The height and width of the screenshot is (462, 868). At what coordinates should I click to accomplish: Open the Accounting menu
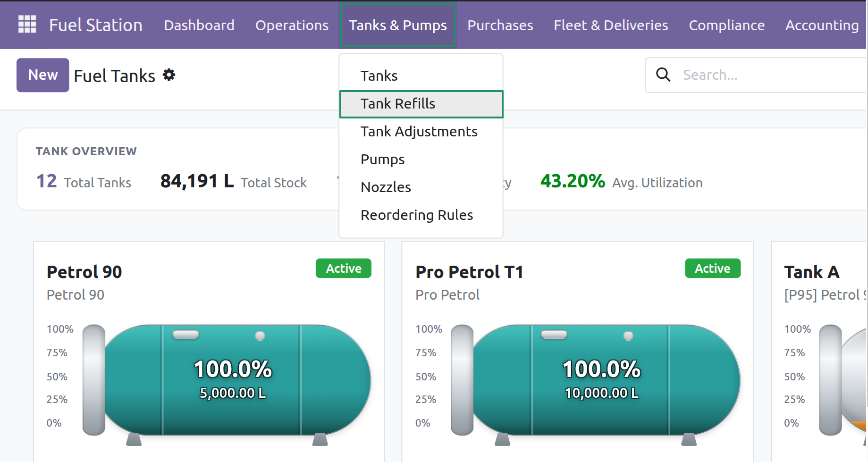point(822,25)
